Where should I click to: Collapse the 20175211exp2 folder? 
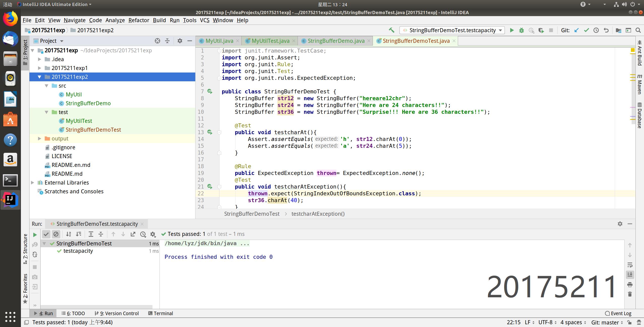(40, 77)
